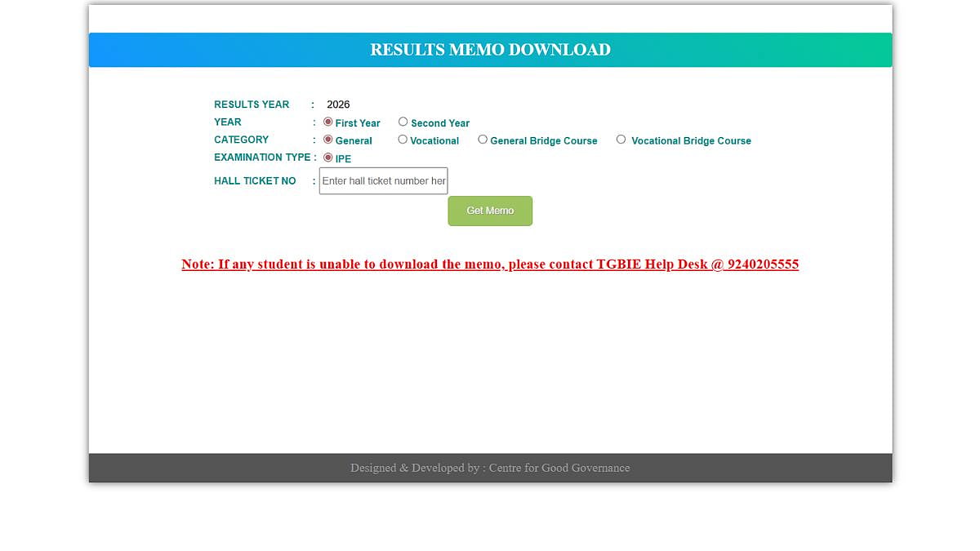Click the help desk phone number 9240205555
Viewport: 980px width, 551px height.
point(762,264)
